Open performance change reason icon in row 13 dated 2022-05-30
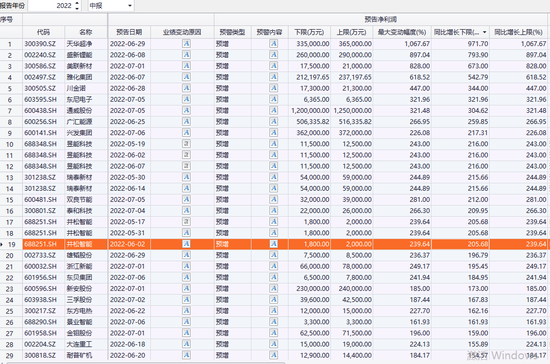Viewport: 550px width, 364px height. [186, 177]
